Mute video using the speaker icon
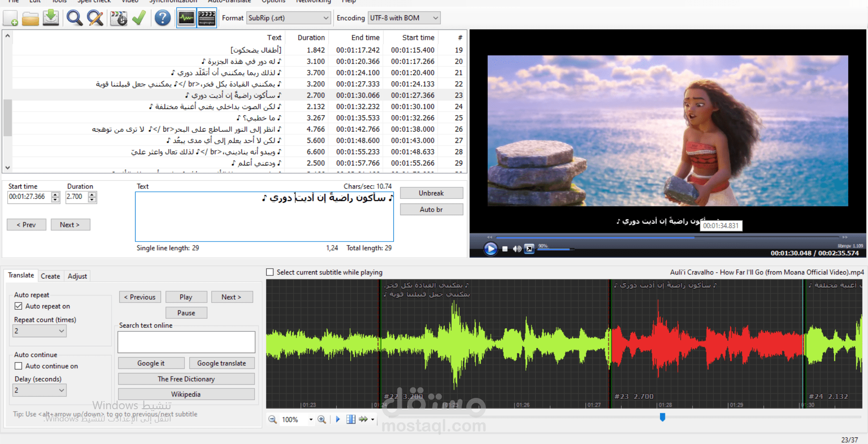Screen dimensions: 868x444 pos(517,249)
